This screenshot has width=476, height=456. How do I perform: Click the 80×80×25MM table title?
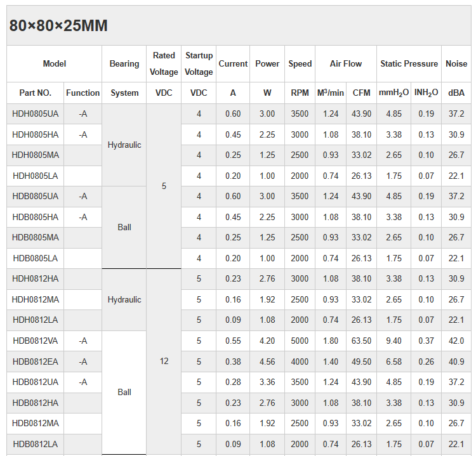pyautogui.click(x=58, y=26)
